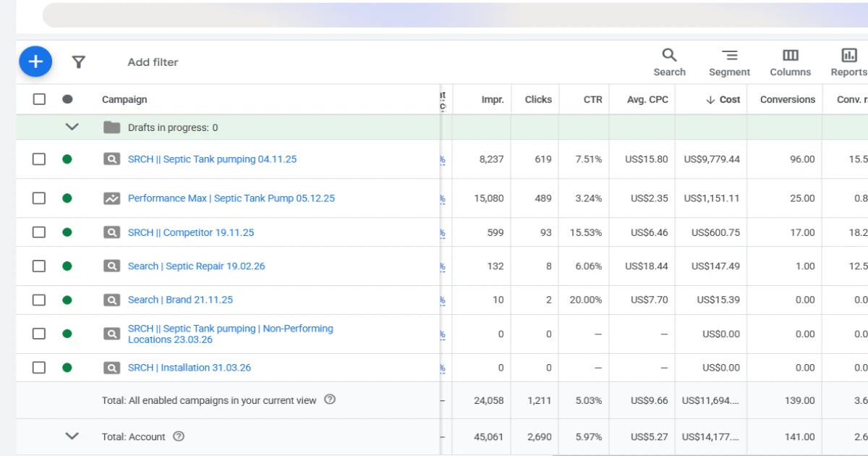Click green status dot for Performance Max campaign
This screenshot has height=456, width=868.
[67, 198]
